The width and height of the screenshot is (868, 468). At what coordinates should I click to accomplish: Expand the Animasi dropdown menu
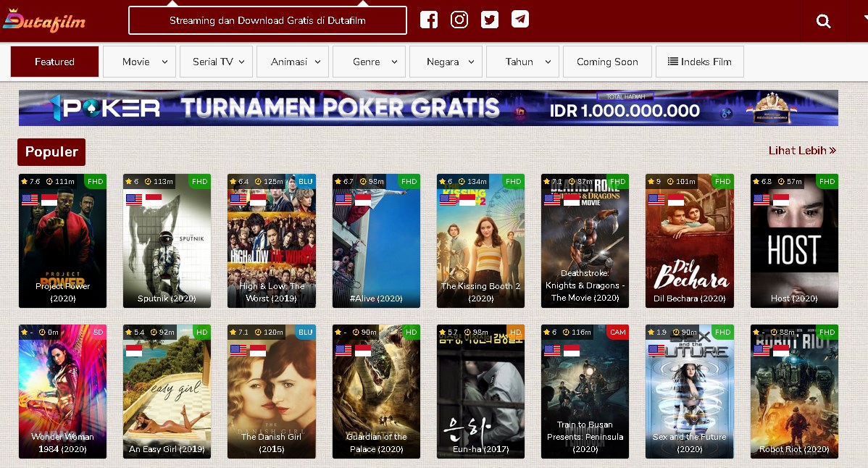pos(293,62)
